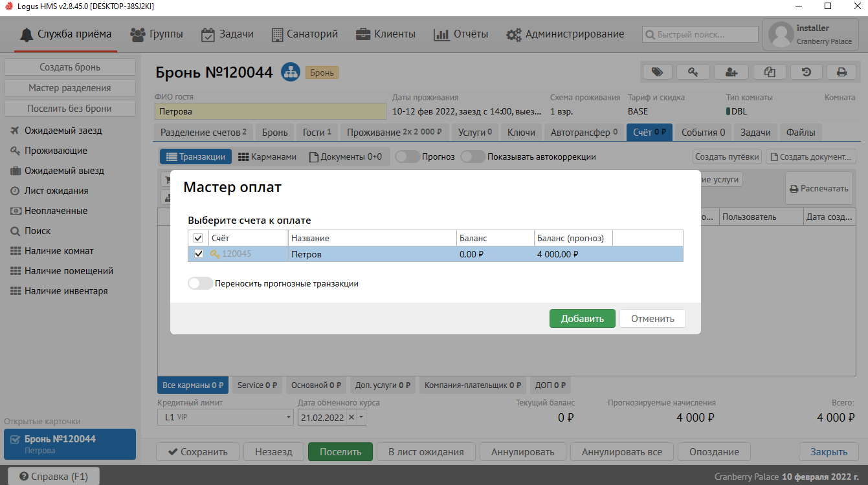Viewport: 868px width, 485px height.
Task: Uncheck the checkbox for account 120045
Action: point(199,254)
